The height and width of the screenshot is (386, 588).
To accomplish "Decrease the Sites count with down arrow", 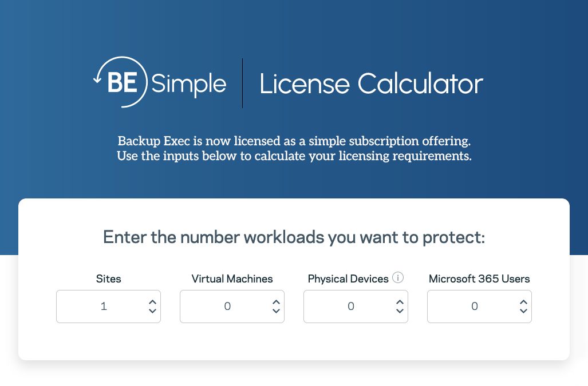I will click(152, 311).
